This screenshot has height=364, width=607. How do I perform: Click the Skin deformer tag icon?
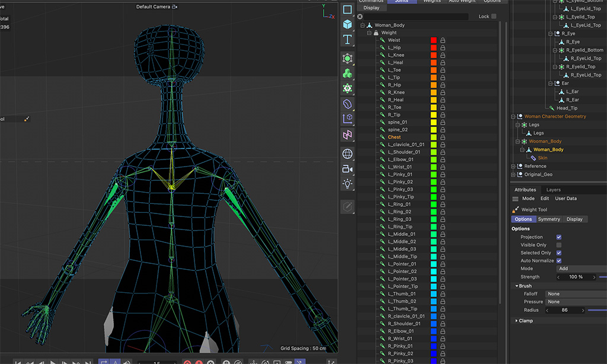(533, 158)
